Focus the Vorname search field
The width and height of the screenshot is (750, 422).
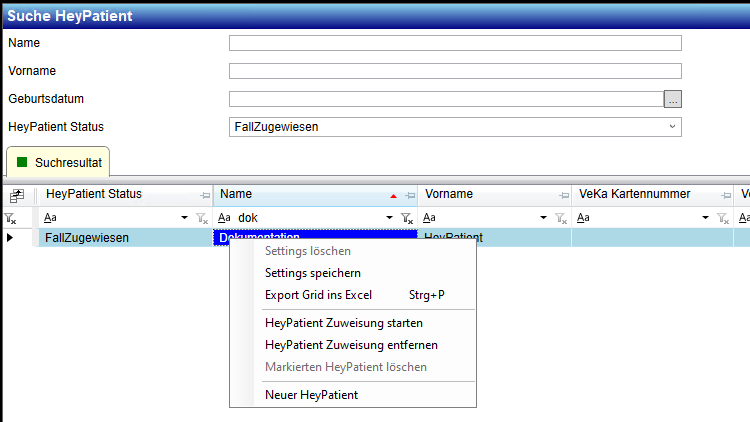(x=455, y=71)
